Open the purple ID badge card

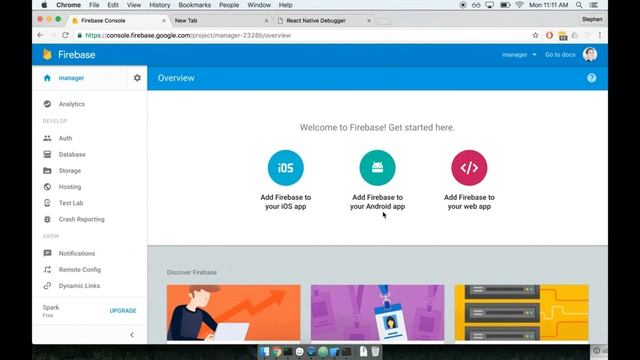(x=378, y=313)
